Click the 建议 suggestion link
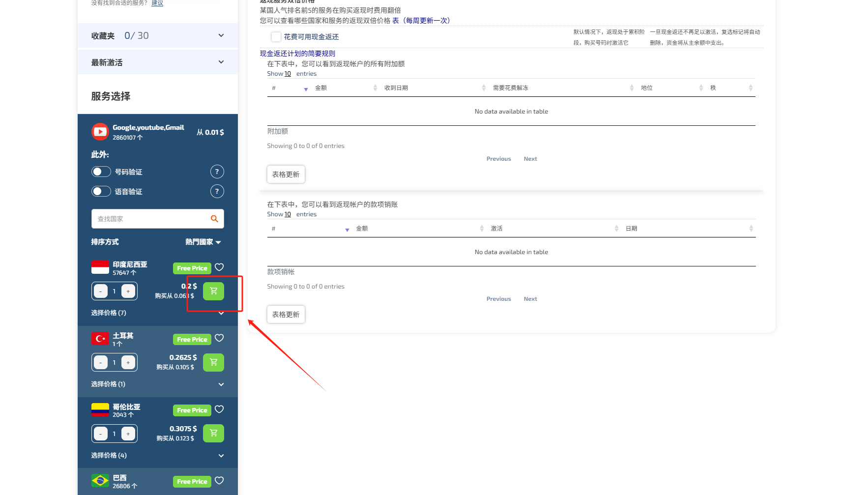The height and width of the screenshot is (495, 868). pos(157,3)
